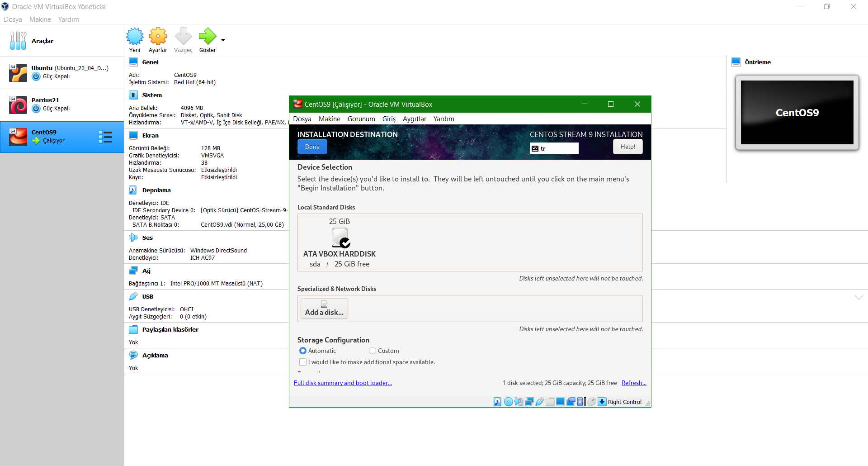Click the tr keyboard layout field
868x466 pixels.
click(554, 148)
